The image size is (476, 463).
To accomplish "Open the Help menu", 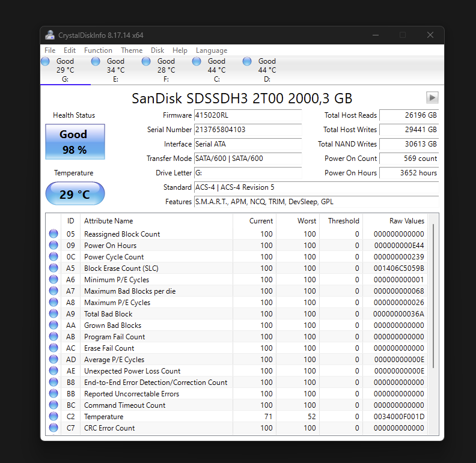I will (x=180, y=50).
